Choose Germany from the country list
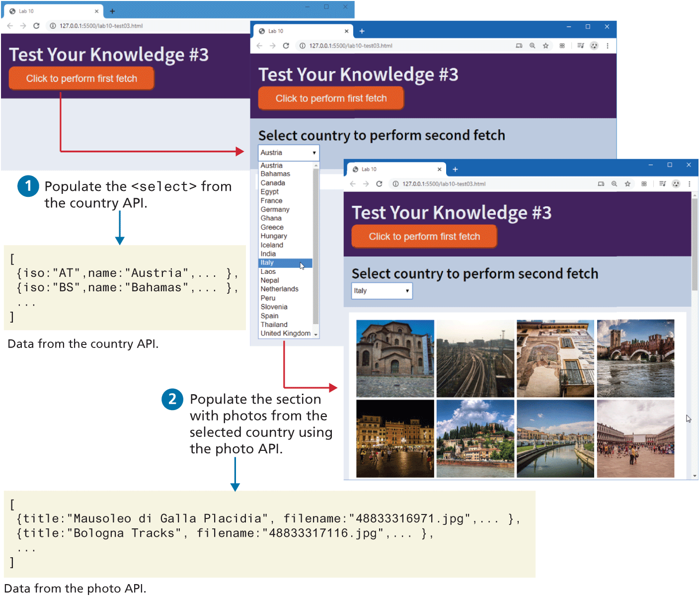700x597 pixels. click(x=275, y=210)
